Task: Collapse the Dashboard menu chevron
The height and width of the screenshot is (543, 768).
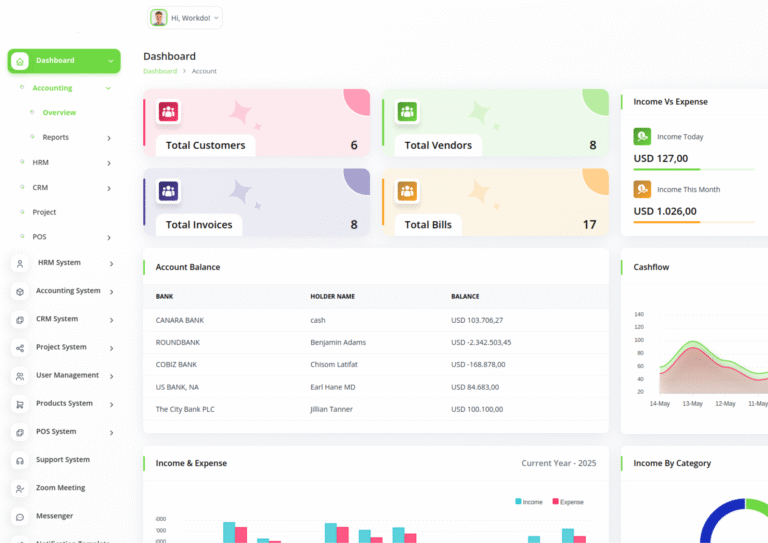Action: point(111,61)
